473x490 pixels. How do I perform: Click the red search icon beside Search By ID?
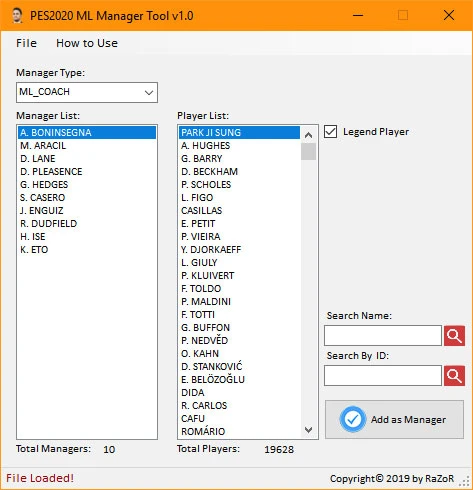tap(454, 376)
